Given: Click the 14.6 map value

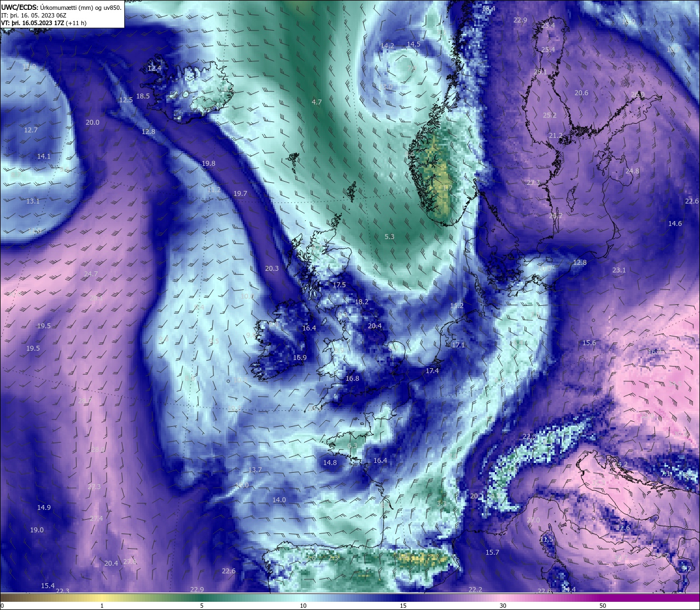Looking at the screenshot, I should click(x=675, y=224).
